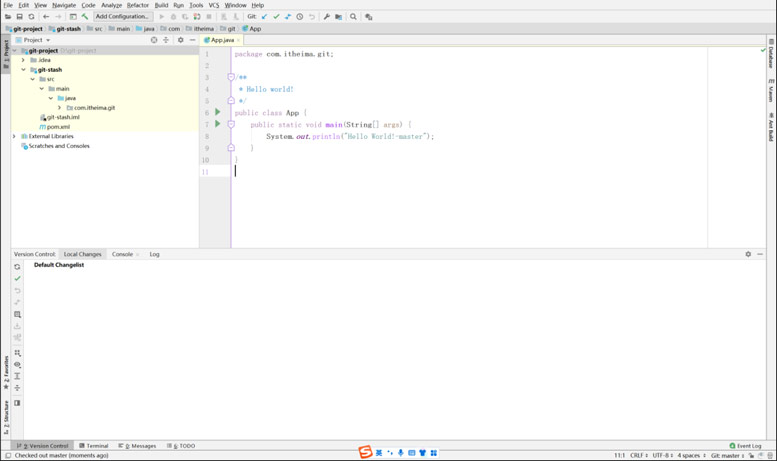Expand the .idea folder
This screenshot has width=777, height=461.
[23, 60]
